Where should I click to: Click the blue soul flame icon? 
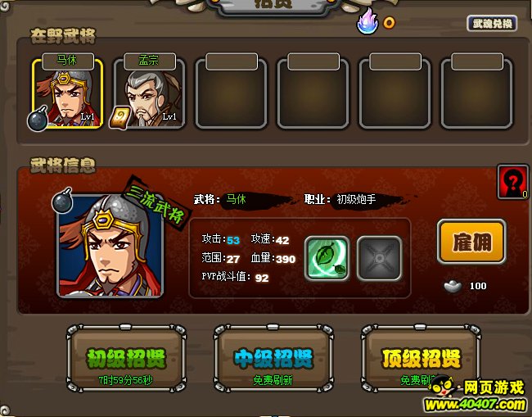pyautogui.click(x=367, y=21)
